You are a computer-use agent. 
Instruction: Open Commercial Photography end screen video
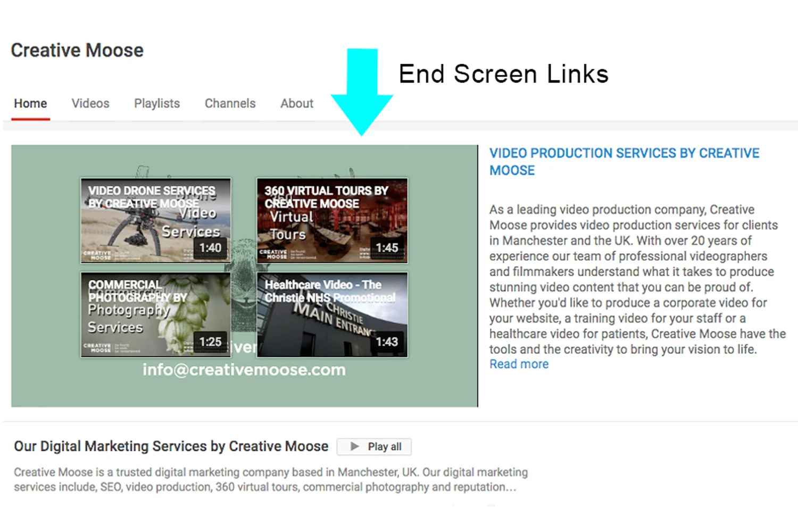156,314
